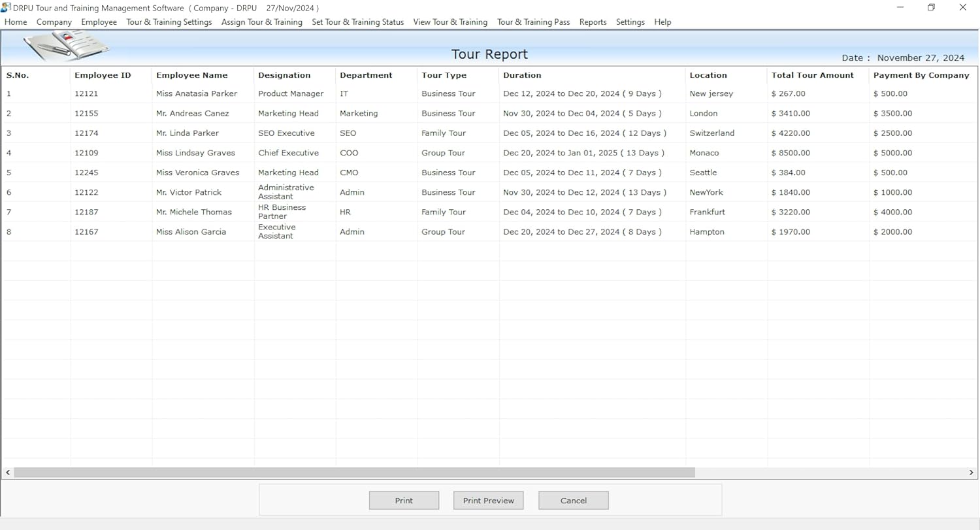Sort by Employee Name column header

pyautogui.click(x=191, y=75)
